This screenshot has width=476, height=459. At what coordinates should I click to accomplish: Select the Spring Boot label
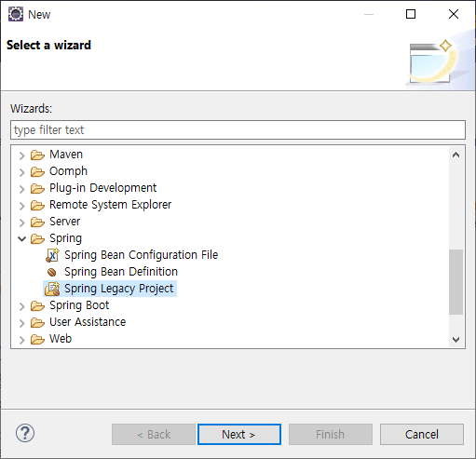79,305
